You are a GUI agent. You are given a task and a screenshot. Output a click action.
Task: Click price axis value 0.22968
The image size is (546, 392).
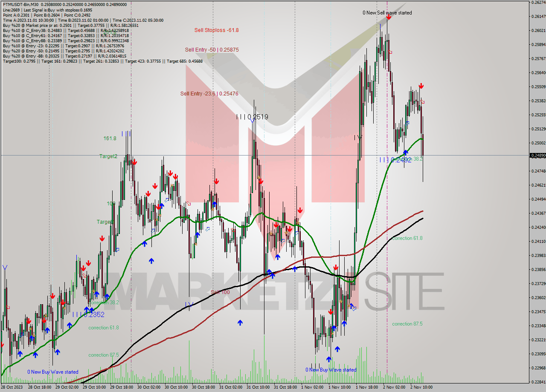[x=538, y=368]
